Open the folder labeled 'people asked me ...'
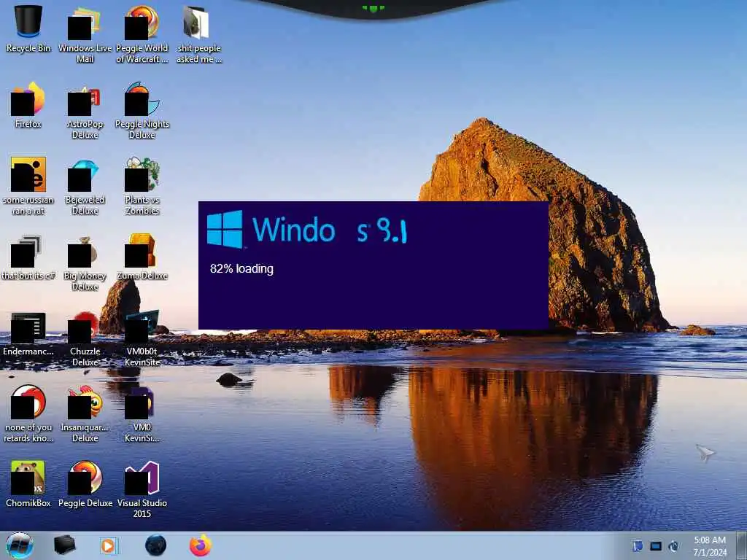 click(198, 34)
